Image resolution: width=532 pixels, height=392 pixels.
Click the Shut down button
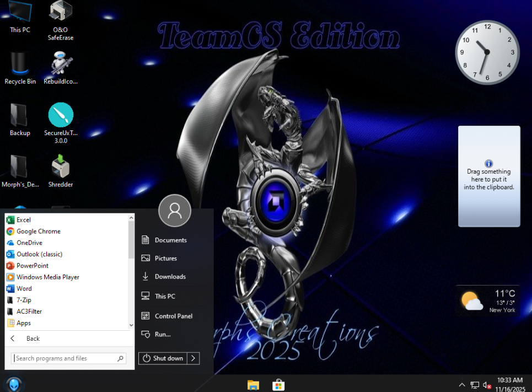tap(163, 358)
